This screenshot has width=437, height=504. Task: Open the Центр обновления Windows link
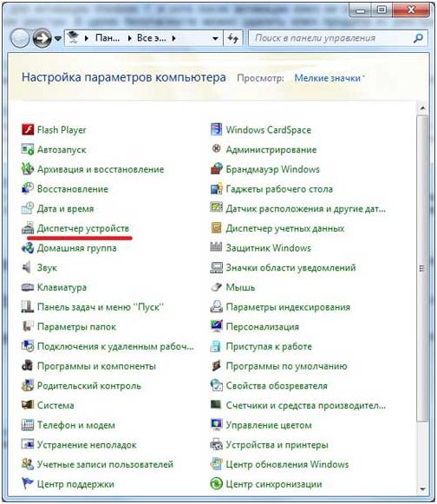[287, 464]
